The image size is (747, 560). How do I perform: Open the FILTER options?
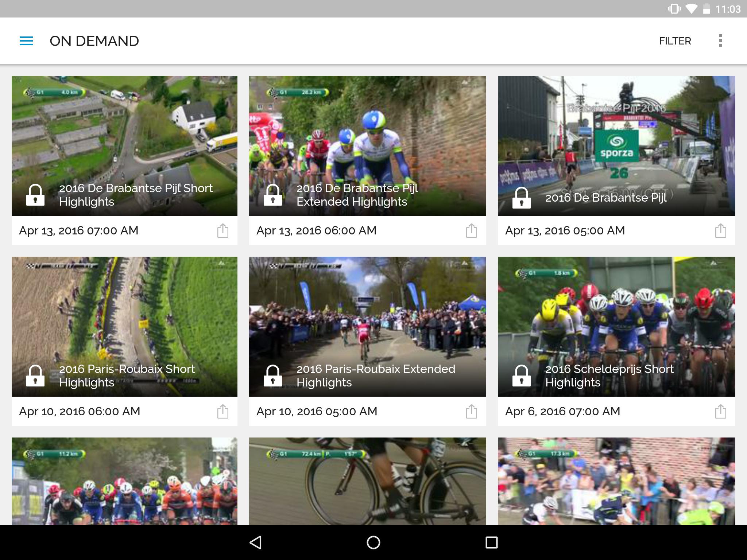click(675, 41)
